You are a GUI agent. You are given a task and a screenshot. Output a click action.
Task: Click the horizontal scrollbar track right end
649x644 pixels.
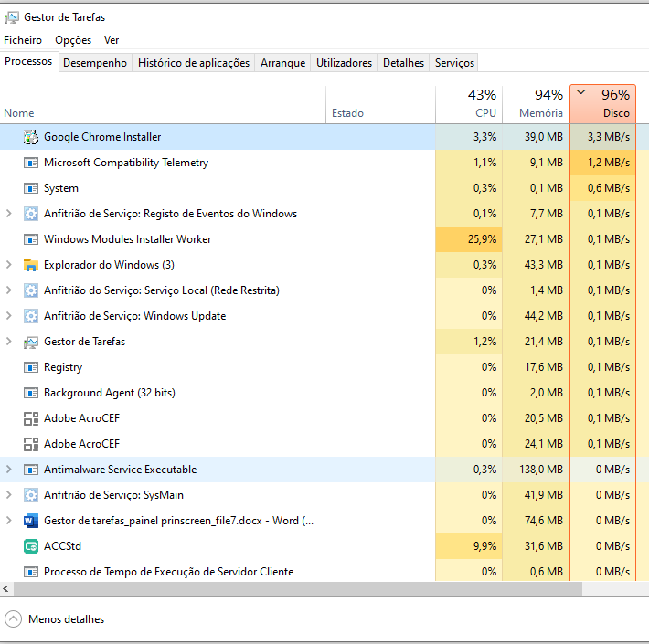(615, 588)
